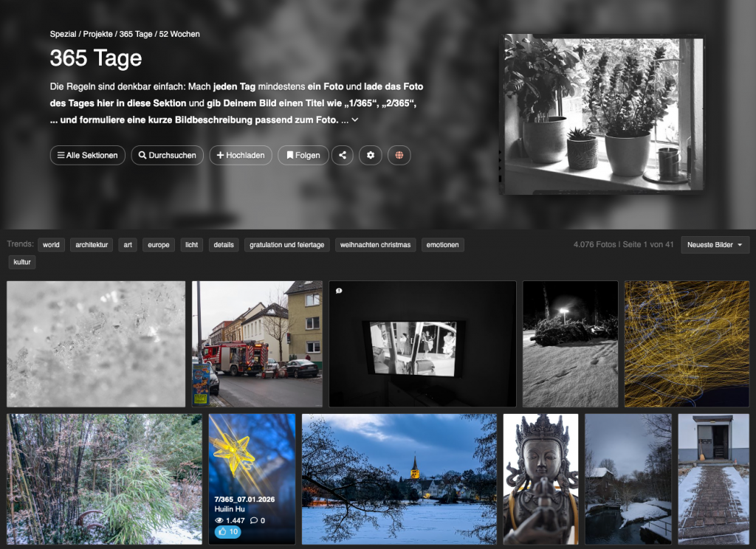Open the Buddha statue photo thumbnail
The height and width of the screenshot is (549, 756).
point(540,479)
